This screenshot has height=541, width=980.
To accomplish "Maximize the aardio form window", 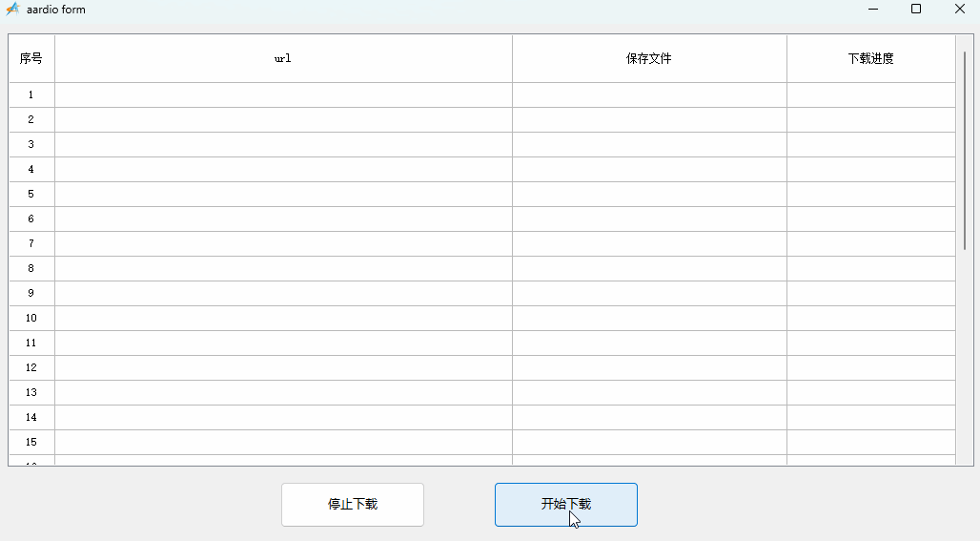I will (x=916, y=9).
